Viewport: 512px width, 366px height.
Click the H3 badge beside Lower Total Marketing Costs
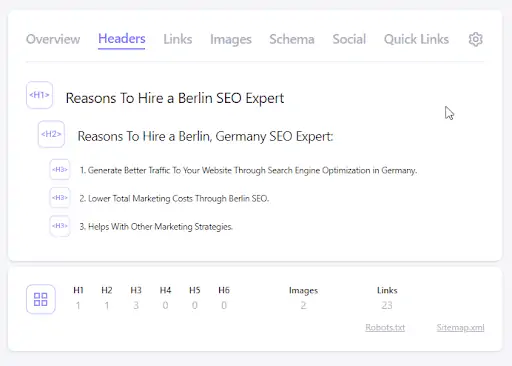(60, 198)
